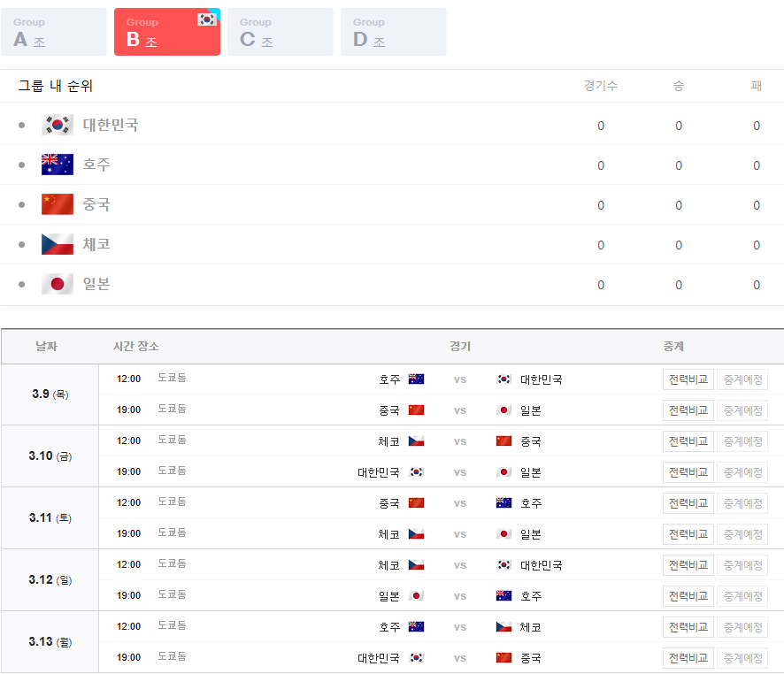The image size is (784, 674).
Task: Click Australia flag in 3.9 12:00 match
Action: point(416,379)
